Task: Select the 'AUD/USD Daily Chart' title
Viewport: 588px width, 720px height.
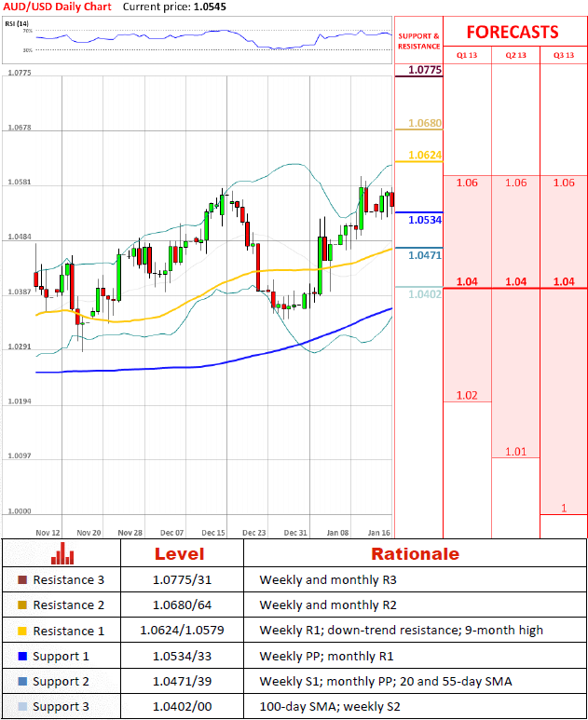Action: click(x=58, y=7)
